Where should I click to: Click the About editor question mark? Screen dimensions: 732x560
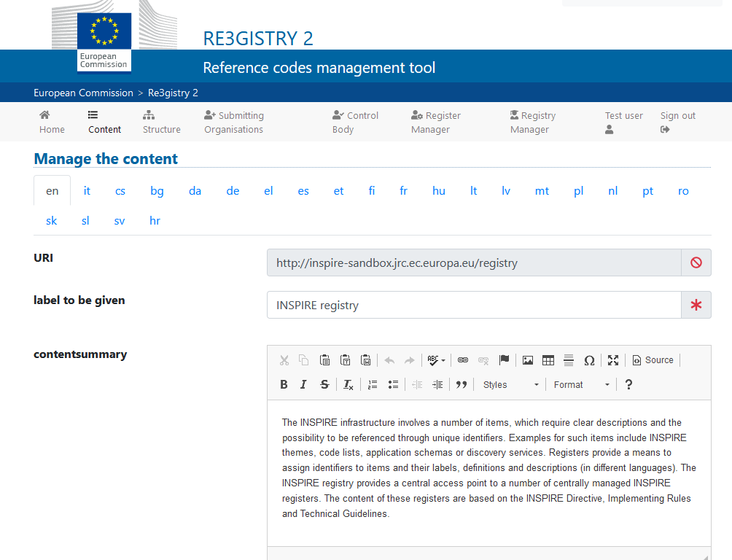[x=628, y=384]
